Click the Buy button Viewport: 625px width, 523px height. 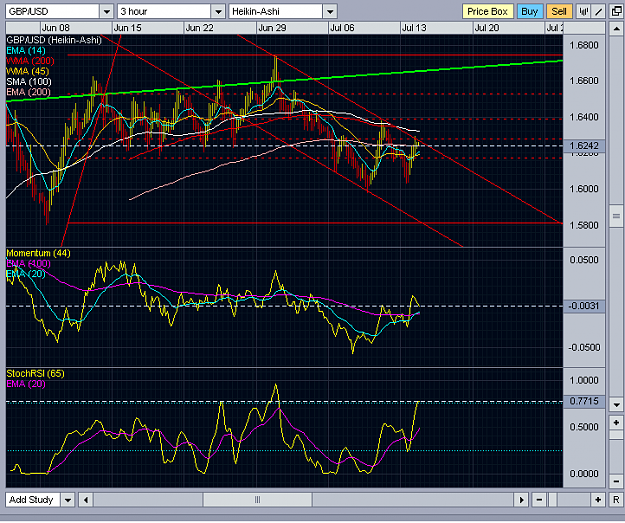[529, 12]
